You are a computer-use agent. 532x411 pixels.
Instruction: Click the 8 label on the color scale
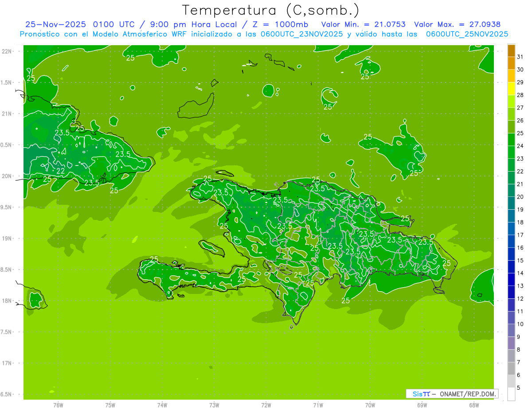click(519, 349)
